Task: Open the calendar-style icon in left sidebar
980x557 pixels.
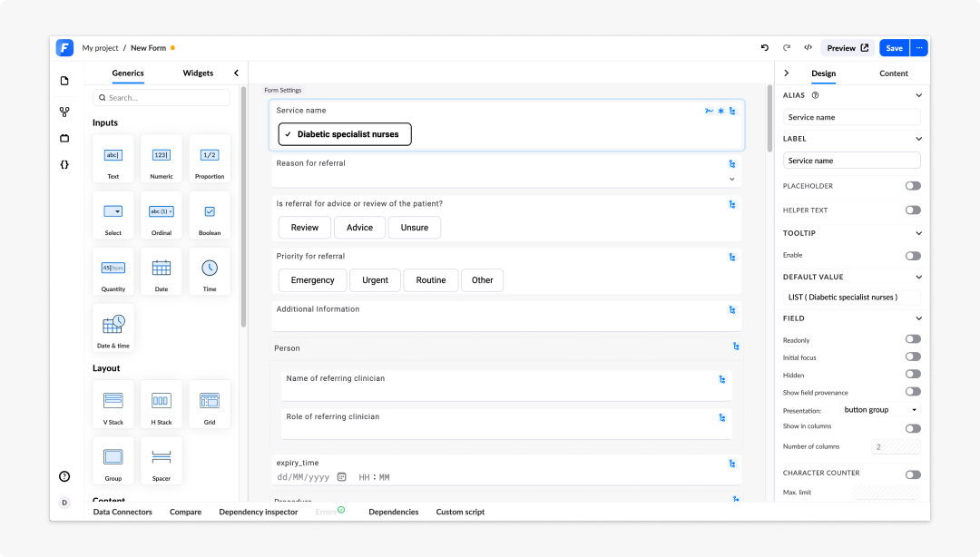Action: click(x=64, y=138)
